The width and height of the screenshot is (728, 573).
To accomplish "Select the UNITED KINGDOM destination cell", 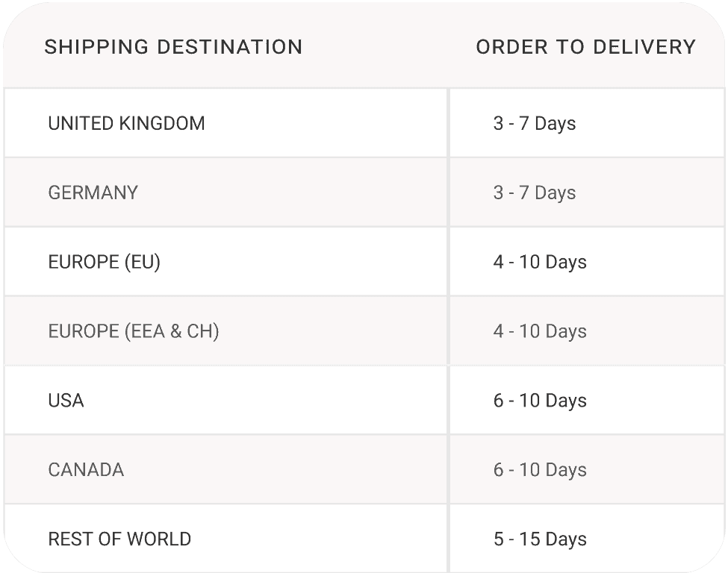I will click(x=225, y=123).
